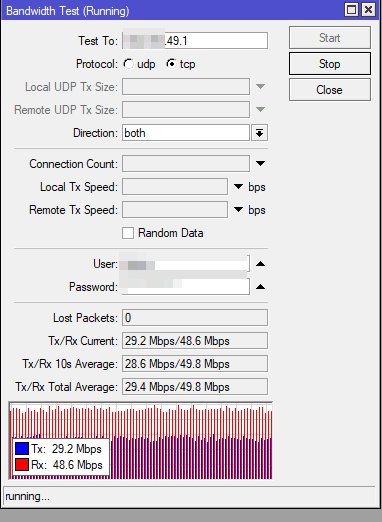Click the maximize window icon
382x522 pixels.
coord(351,10)
